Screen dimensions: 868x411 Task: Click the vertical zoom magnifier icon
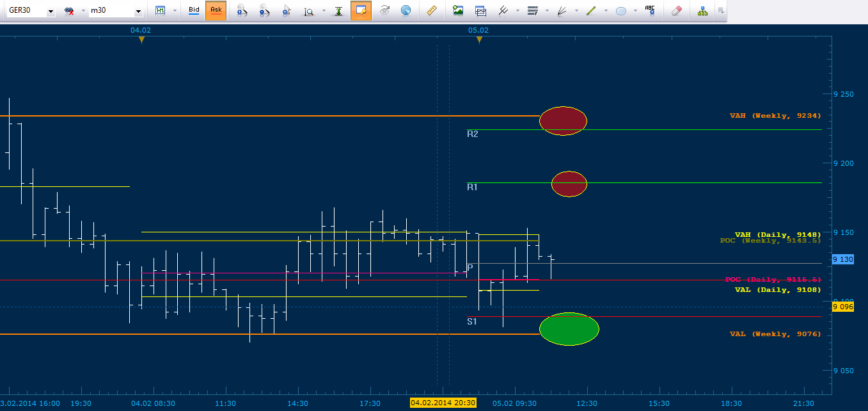pos(309,11)
